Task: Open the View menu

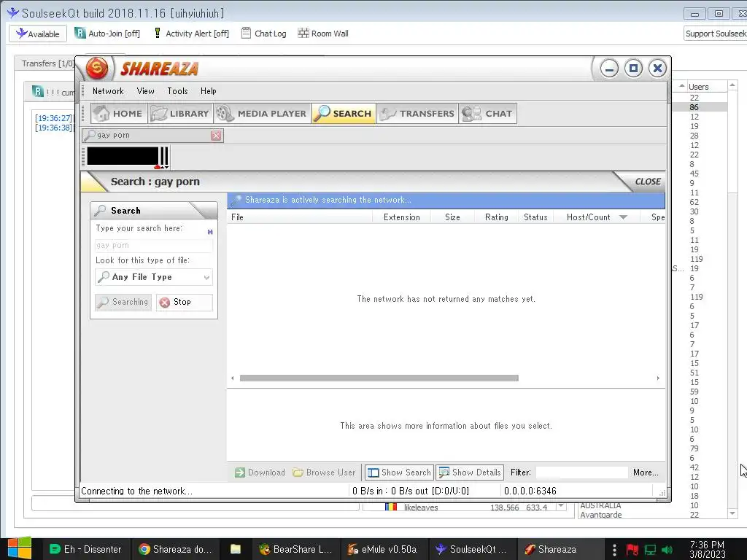Action: pos(145,91)
